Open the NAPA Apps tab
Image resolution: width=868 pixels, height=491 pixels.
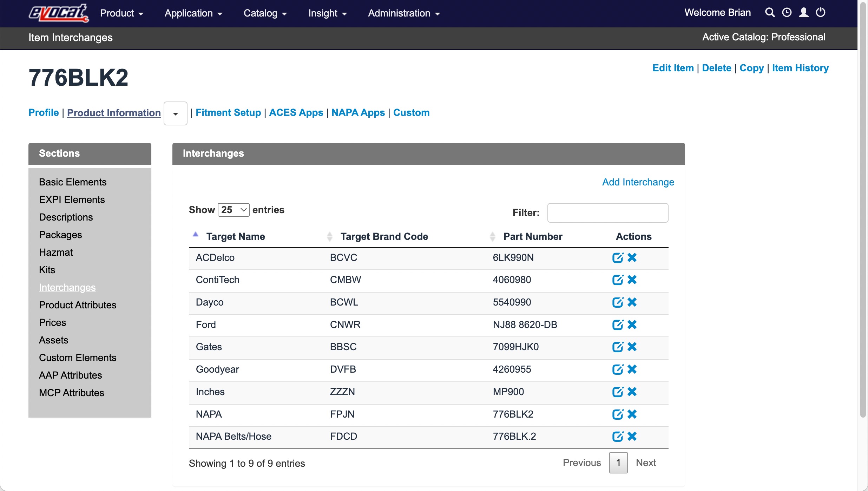pyautogui.click(x=358, y=112)
